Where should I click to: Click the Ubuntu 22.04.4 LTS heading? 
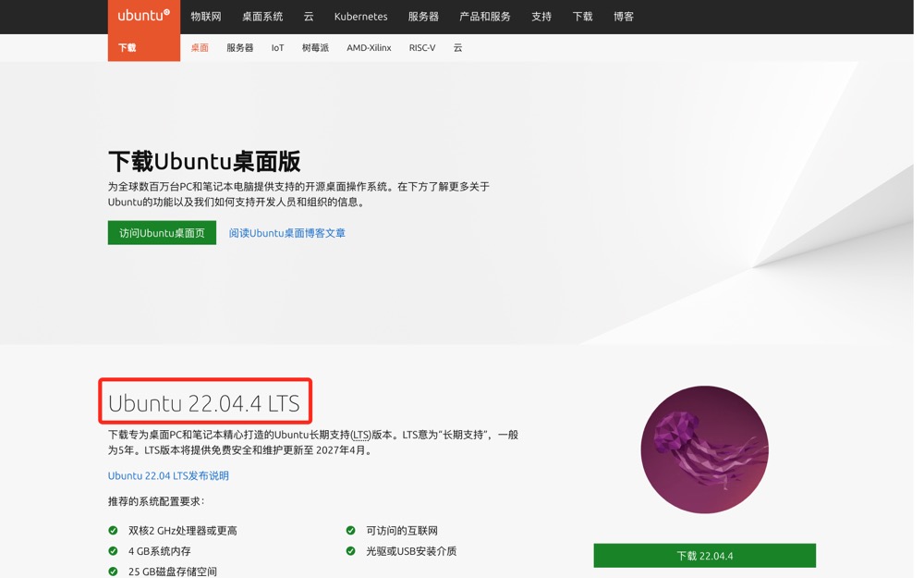204,403
